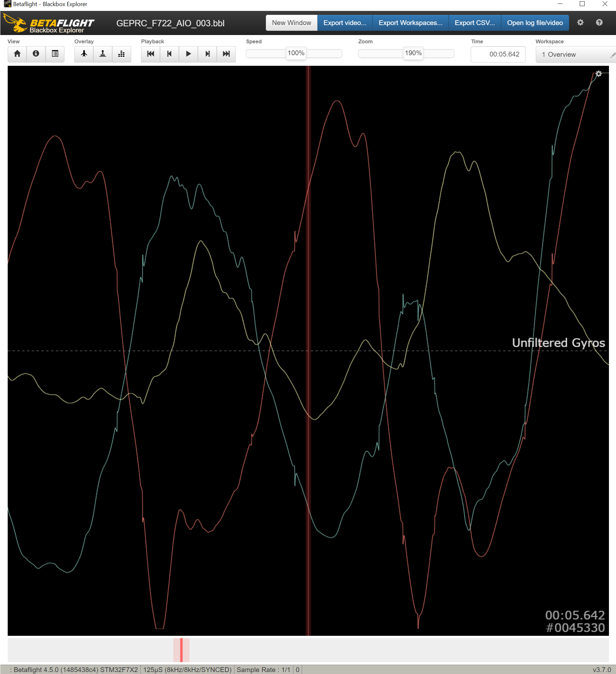Open the log info panel icon
Image resolution: width=616 pixels, height=674 pixels.
click(x=36, y=54)
